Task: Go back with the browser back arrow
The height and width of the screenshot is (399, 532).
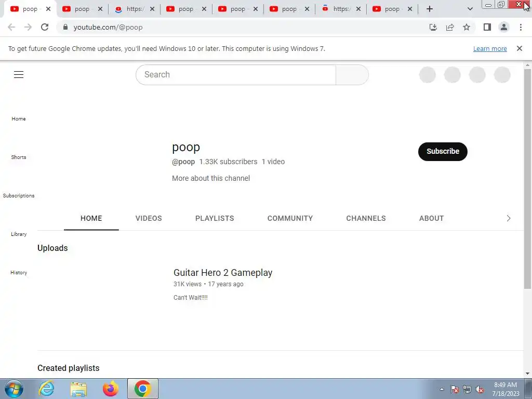Action: coord(11,27)
